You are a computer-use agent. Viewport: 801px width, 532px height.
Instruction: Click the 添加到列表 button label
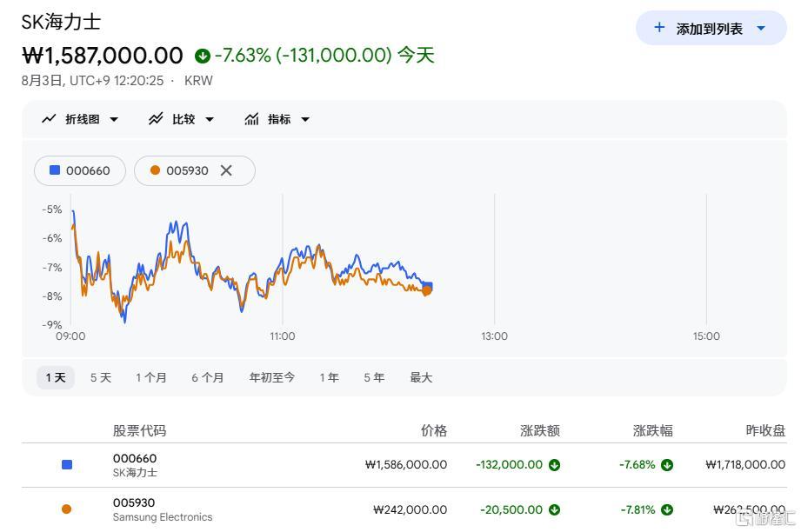[x=709, y=29]
